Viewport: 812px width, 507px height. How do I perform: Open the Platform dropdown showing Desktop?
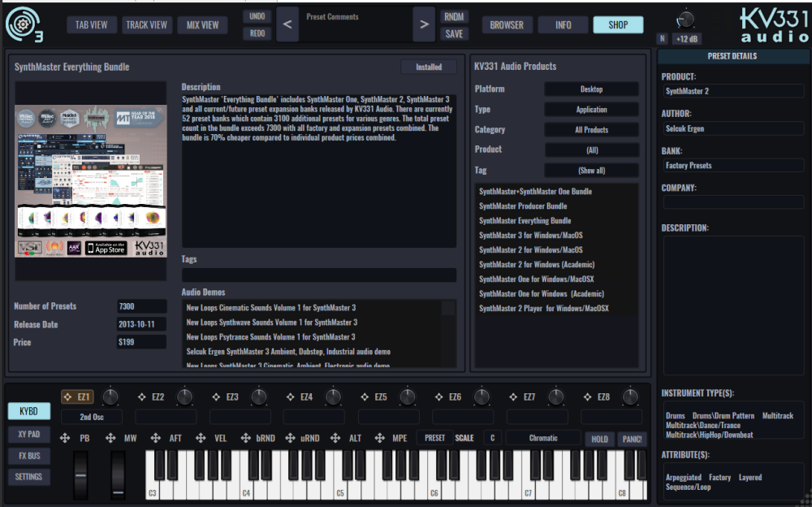coord(591,89)
